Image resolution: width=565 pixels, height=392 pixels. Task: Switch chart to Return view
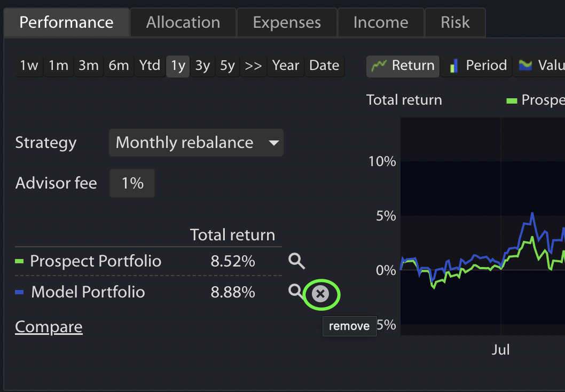point(403,66)
